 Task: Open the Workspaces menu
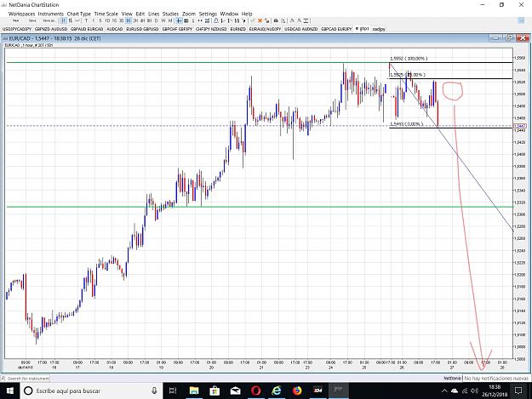[x=22, y=14]
